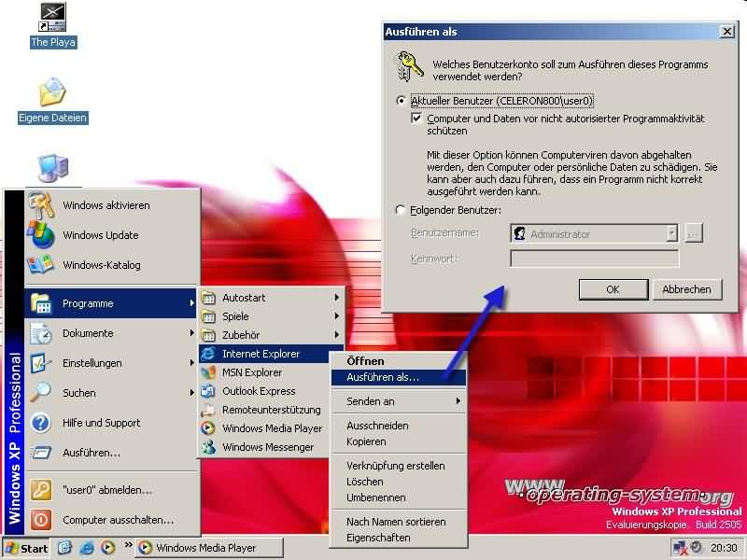Launch Outlook Express from Quick Launch bar
Image resolution: width=747 pixels, height=560 pixels.
[64, 548]
